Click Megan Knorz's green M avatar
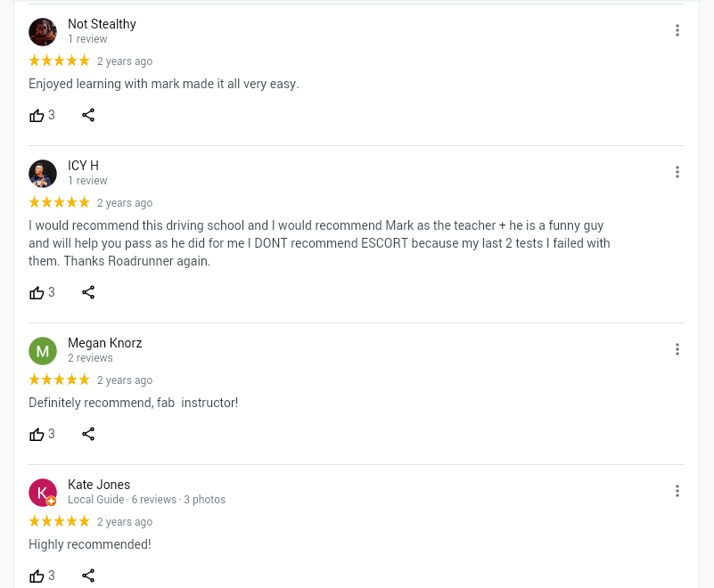Viewport: 714px width, 588px height. coord(43,351)
